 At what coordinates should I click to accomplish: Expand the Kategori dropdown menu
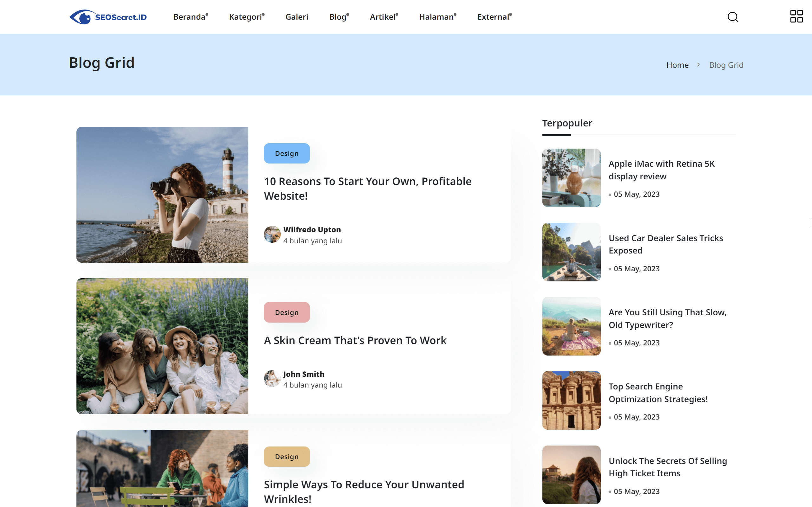246,17
